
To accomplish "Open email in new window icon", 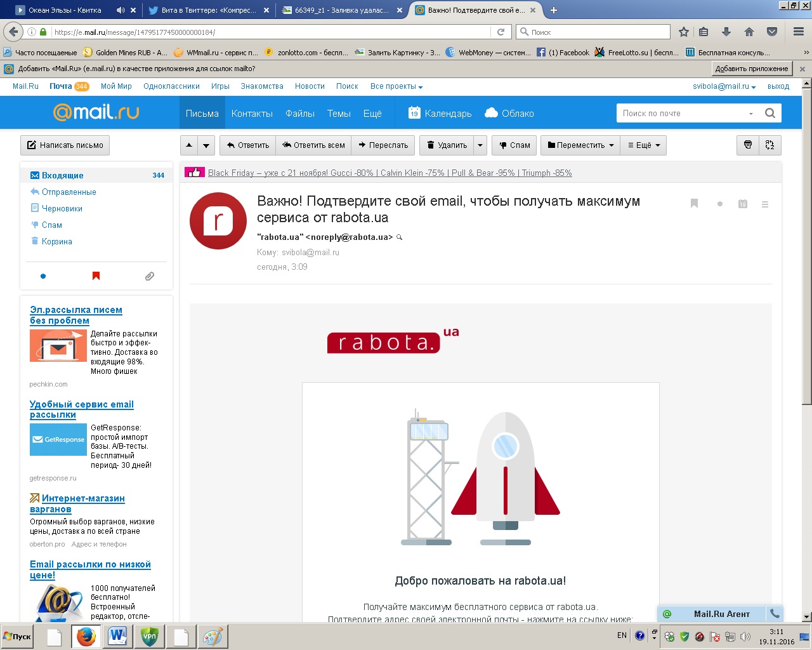I will point(770,145).
